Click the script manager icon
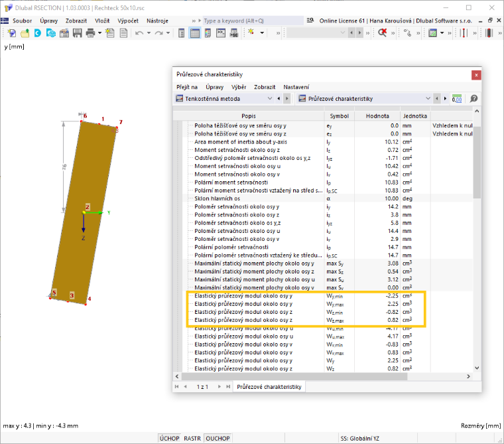The height and width of the screenshot is (444, 504). pos(234,33)
